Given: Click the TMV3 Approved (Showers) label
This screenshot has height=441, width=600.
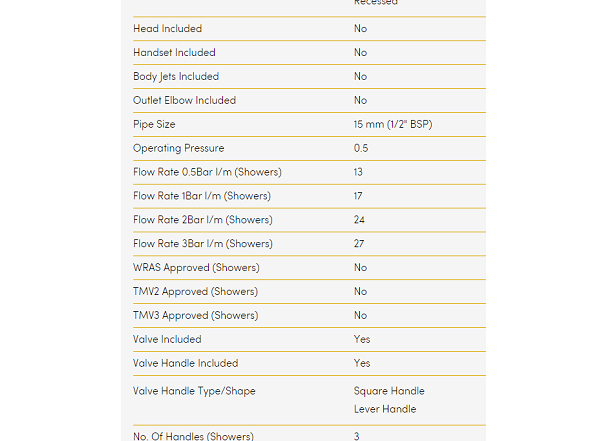Looking at the screenshot, I should click(x=195, y=316).
